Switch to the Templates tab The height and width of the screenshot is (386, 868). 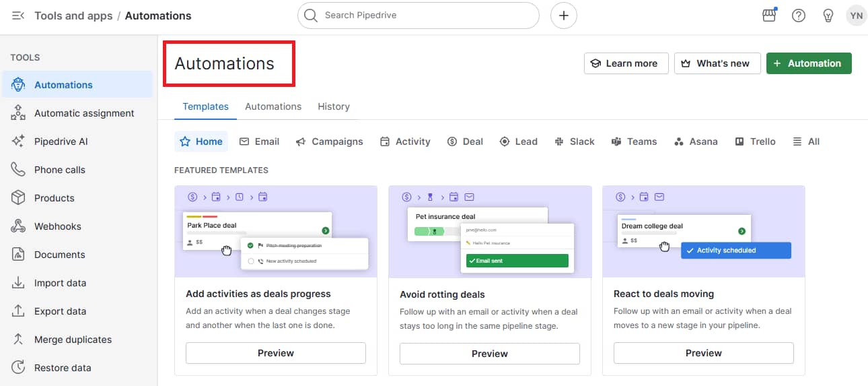[205, 106]
